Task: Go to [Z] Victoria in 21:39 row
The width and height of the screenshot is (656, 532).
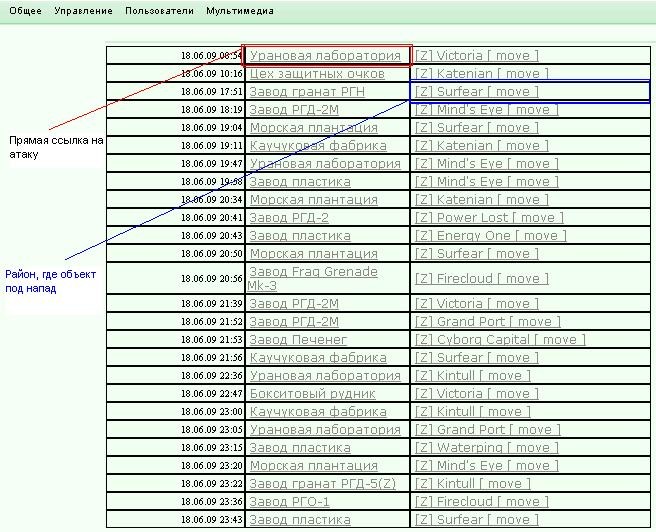Action: 477,304
